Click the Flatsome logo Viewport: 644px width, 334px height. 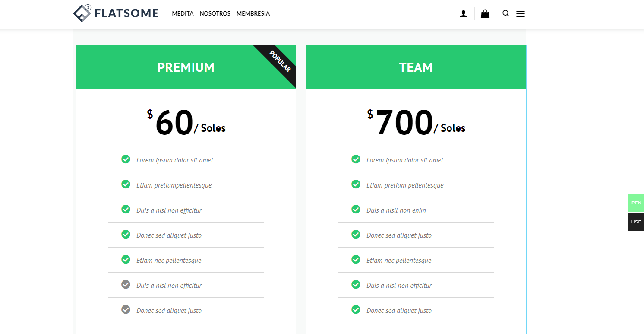click(x=116, y=13)
